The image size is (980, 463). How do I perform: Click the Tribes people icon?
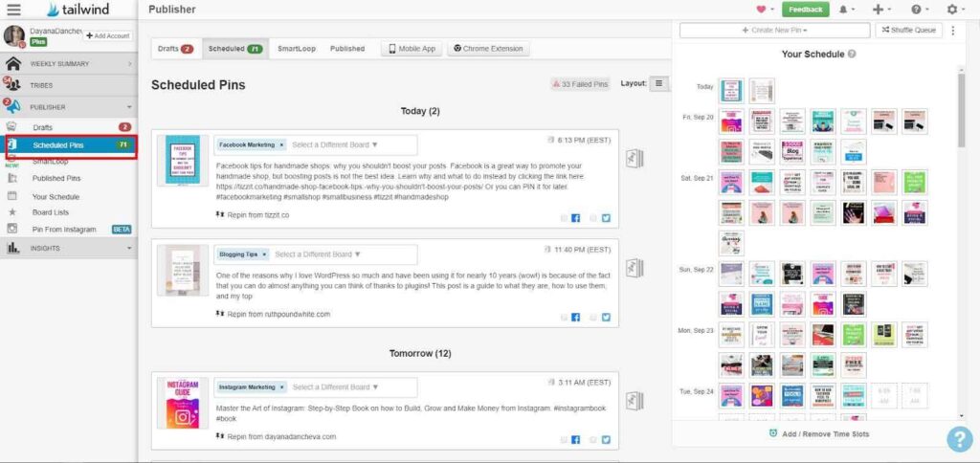click(12, 84)
